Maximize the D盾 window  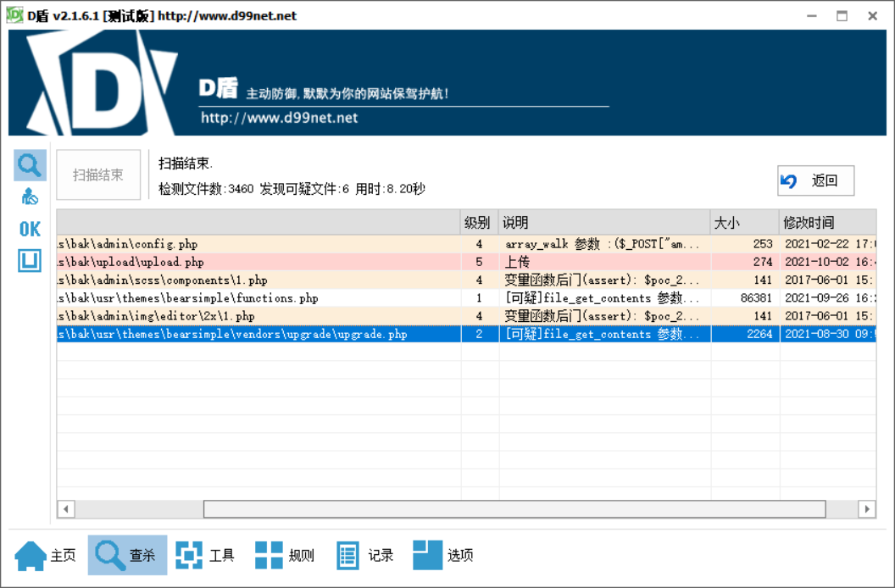pos(842,16)
